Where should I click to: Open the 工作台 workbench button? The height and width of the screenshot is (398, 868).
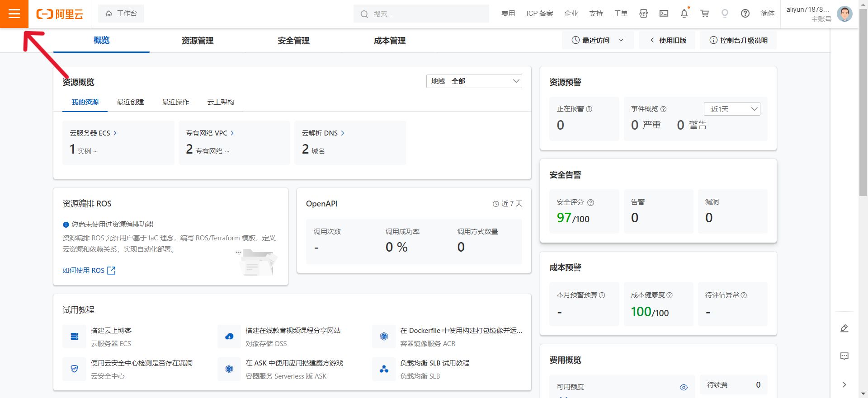coord(121,14)
